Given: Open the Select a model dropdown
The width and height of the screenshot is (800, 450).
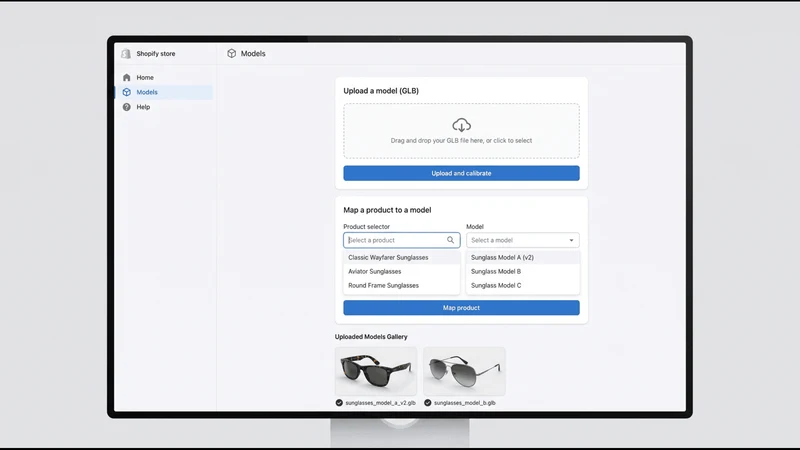Looking at the screenshot, I should point(522,240).
